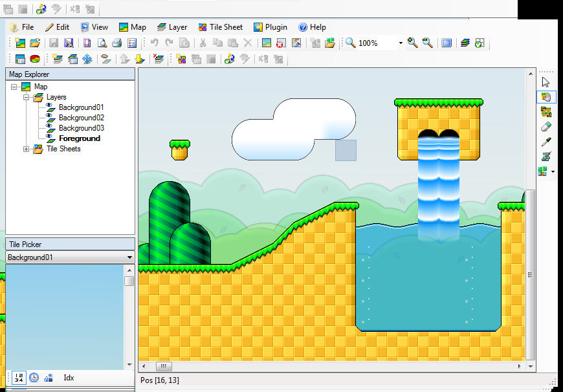Select the Dropper tile picker tool
This screenshot has width=563, height=392.
(546, 142)
